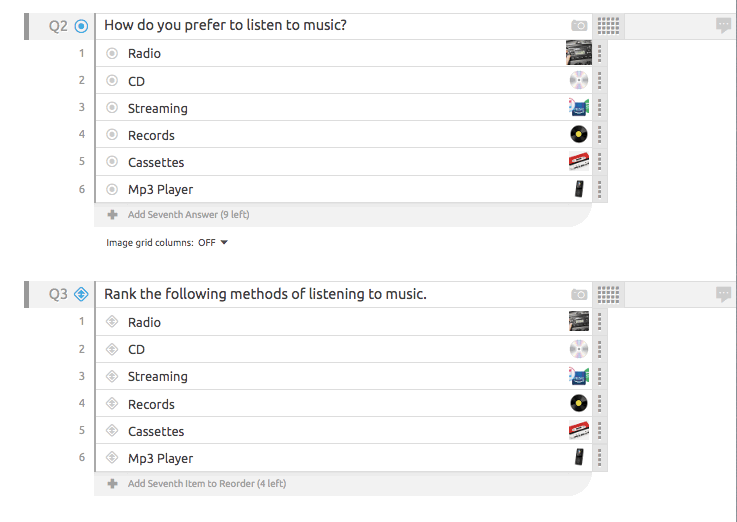The image size is (737, 522).
Task: Click the camera icon on Q2 question
Action: [x=579, y=25]
